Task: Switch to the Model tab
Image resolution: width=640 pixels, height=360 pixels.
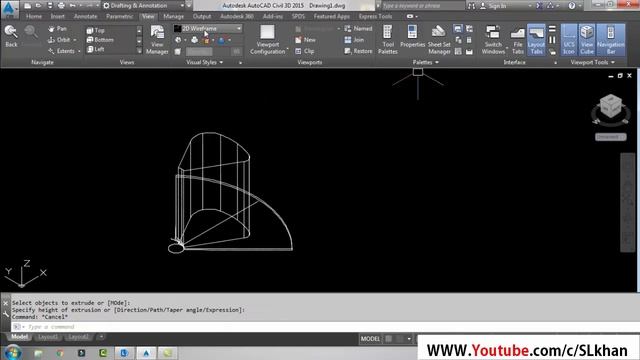Action: [x=19, y=337]
